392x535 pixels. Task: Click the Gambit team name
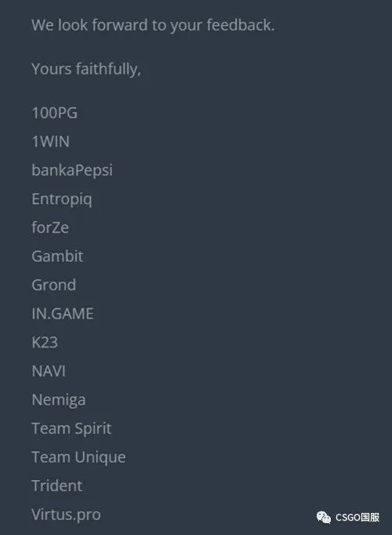click(x=57, y=257)
